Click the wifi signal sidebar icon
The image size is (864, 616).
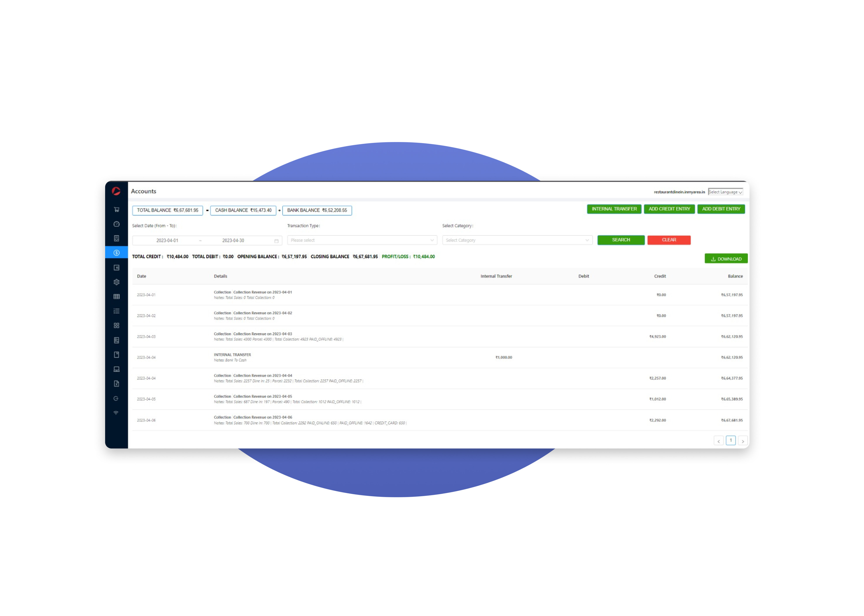(116, 413)
